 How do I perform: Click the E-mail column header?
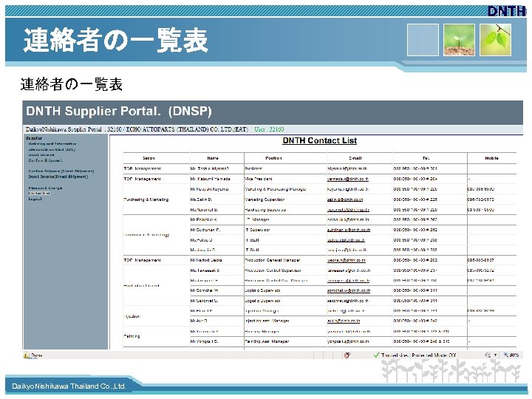point(355,158)
